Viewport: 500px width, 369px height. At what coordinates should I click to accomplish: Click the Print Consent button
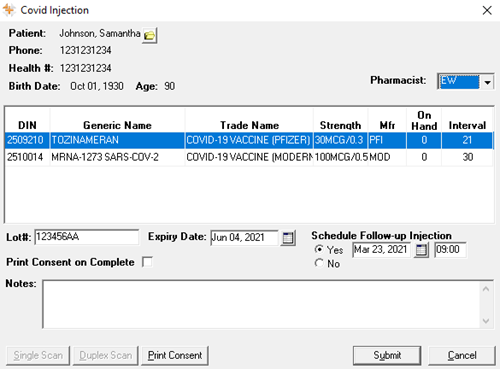[x=175, y=355]
